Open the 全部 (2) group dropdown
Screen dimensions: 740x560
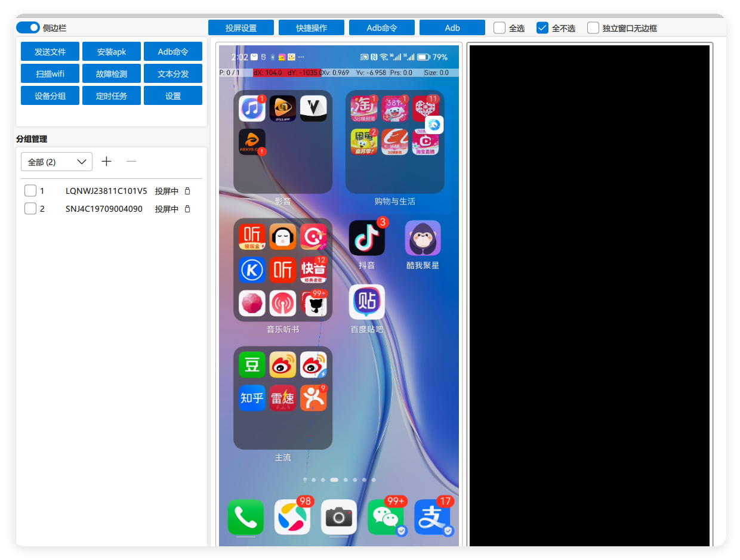tap(57, 162)
